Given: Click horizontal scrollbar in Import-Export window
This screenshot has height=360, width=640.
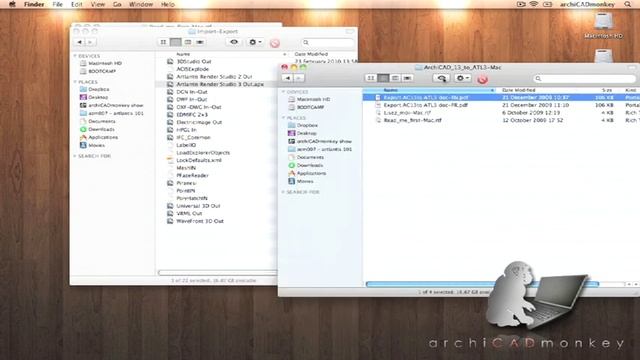Looking at the screenshot, I should click(x=218, y=273).
